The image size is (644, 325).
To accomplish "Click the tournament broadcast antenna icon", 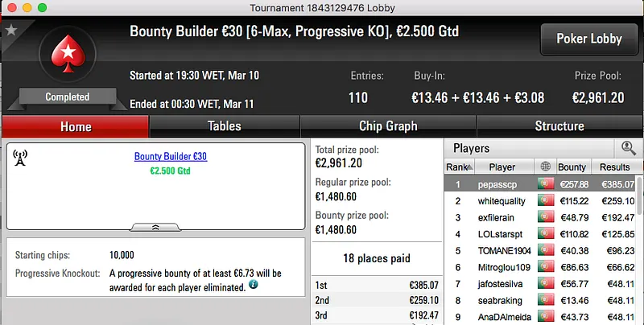I will 21,158.
